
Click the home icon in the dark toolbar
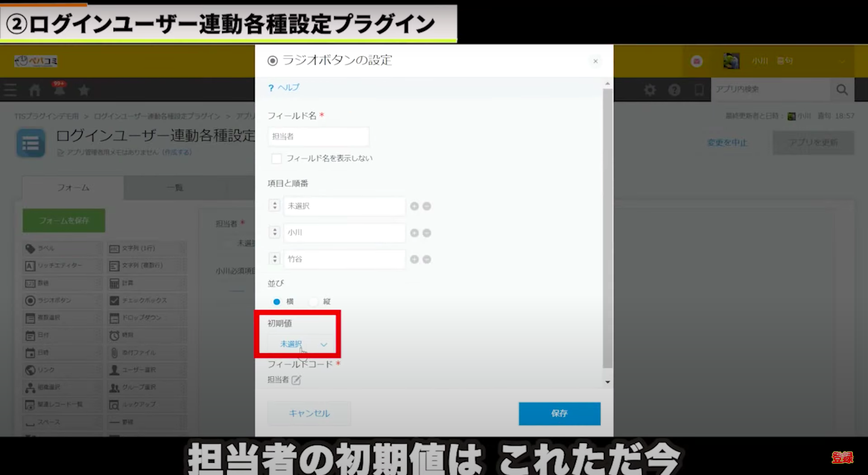click(35, 90)
